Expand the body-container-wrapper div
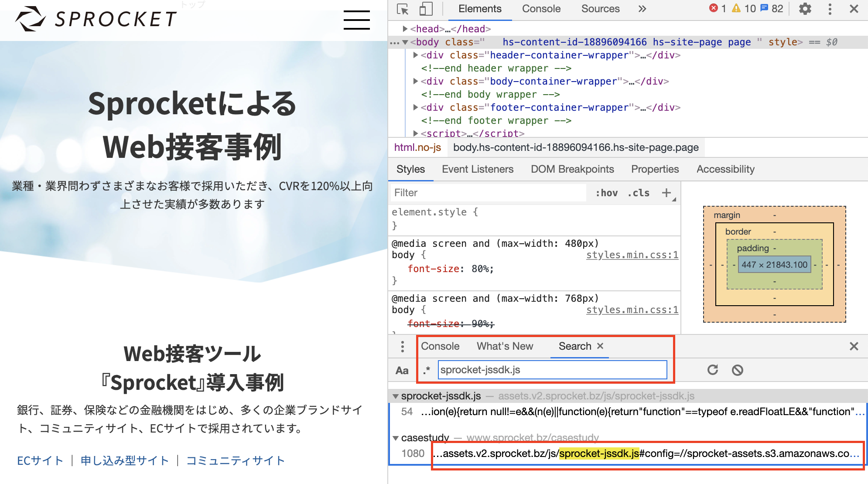The image size is (868, 484). (416, 81)
